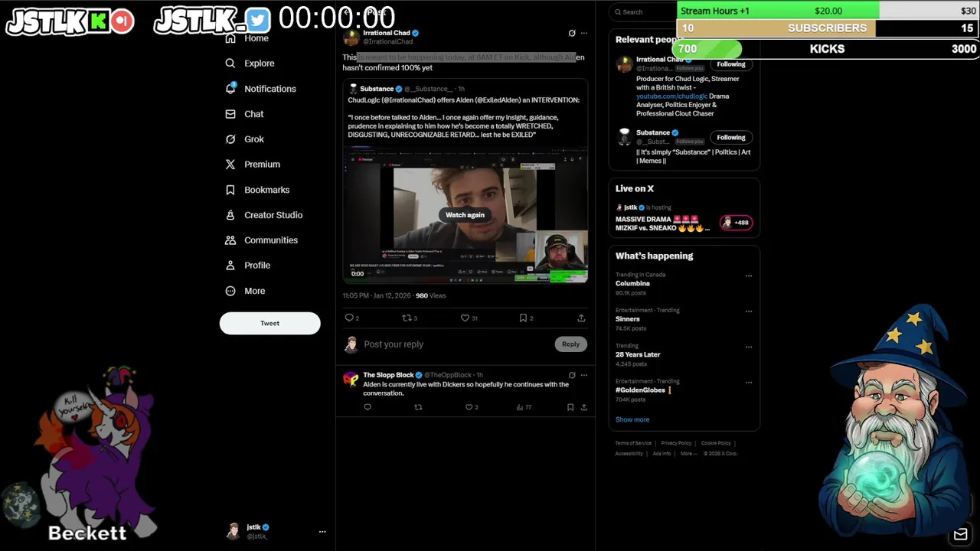Share the main post
Screen dimensions: 980x551
[x=581, y=318]
